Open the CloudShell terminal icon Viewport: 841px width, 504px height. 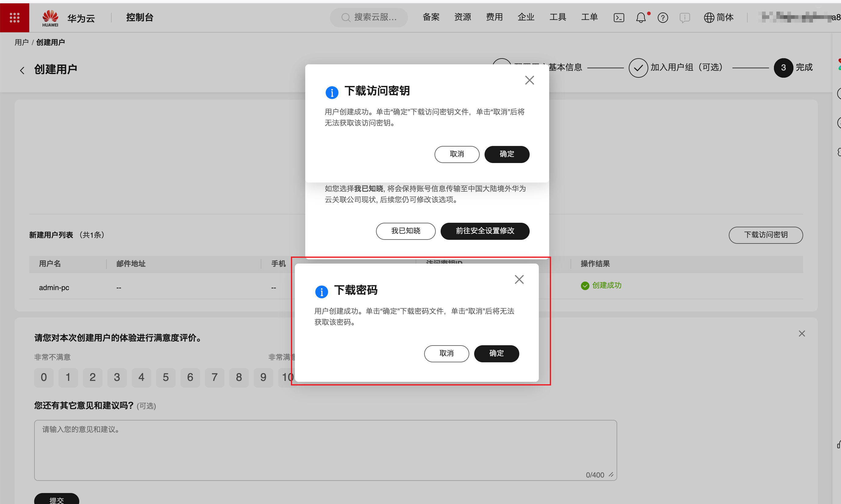pyautogui.click(x=618, y=18)
